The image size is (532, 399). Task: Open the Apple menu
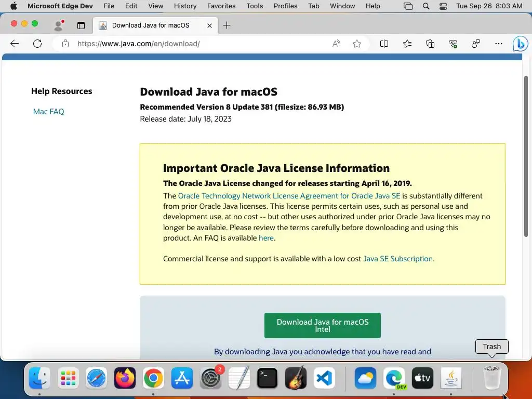click(x=14, y=6)
